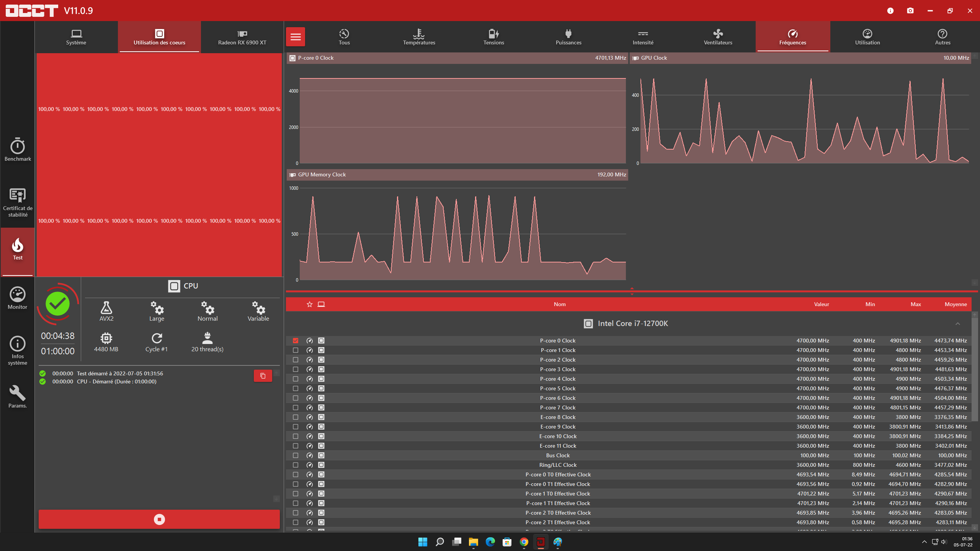Check the P-core 1 Clock checkbox
Image resolution: width=980 pixels, height=551 pixels.
point(296,350)
